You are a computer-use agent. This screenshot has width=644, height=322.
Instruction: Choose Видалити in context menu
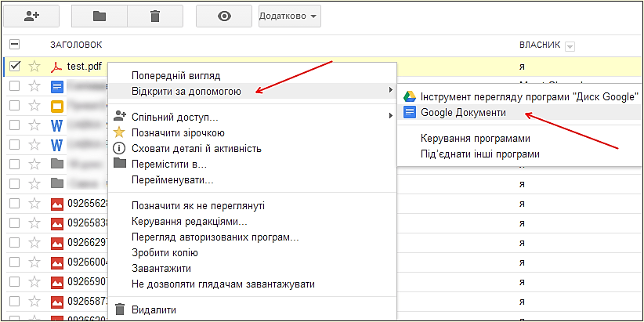tap(251, 309)
